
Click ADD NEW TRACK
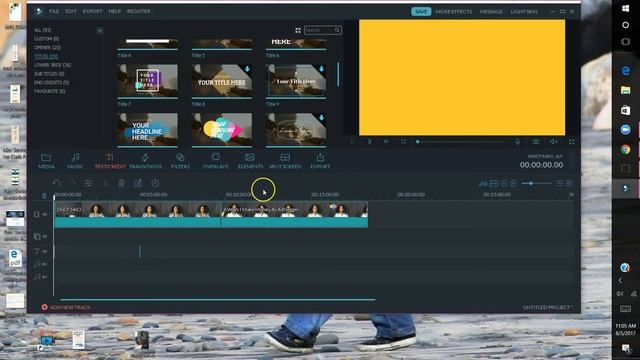66,307
